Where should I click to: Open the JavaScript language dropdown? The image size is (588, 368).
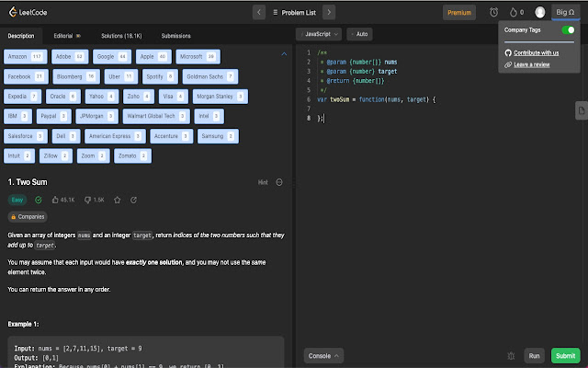[319, 34]
